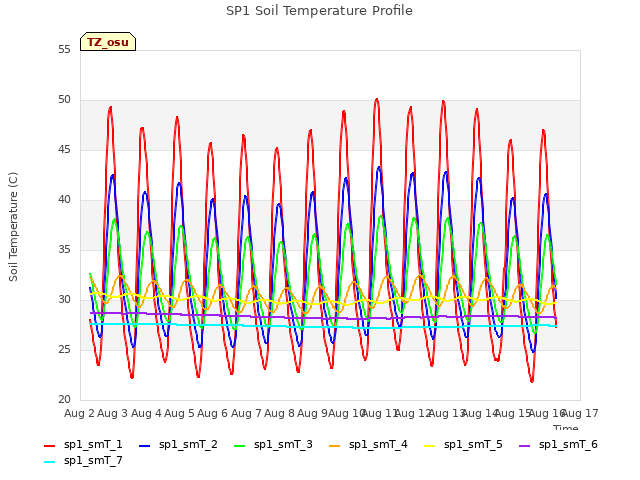Click the Aug 9 date tick label
The width and height of the screenshot is (640, 480).
[x=313, y=413]
